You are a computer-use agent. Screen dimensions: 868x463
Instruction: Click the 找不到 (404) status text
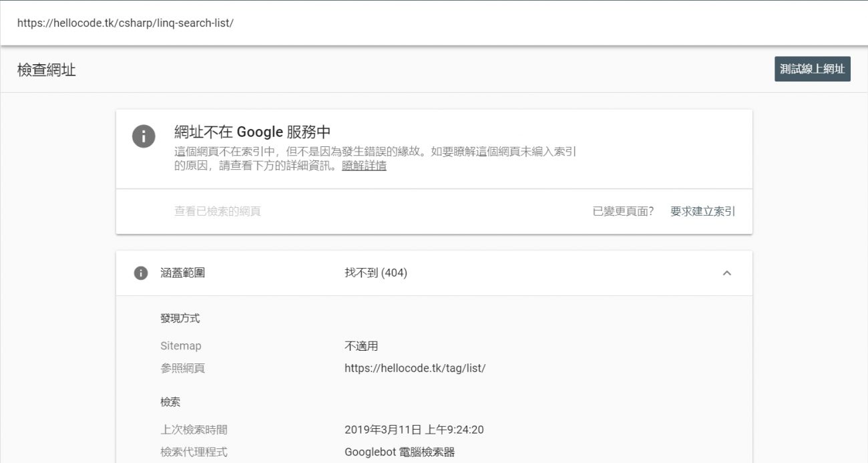click(376, 273)
